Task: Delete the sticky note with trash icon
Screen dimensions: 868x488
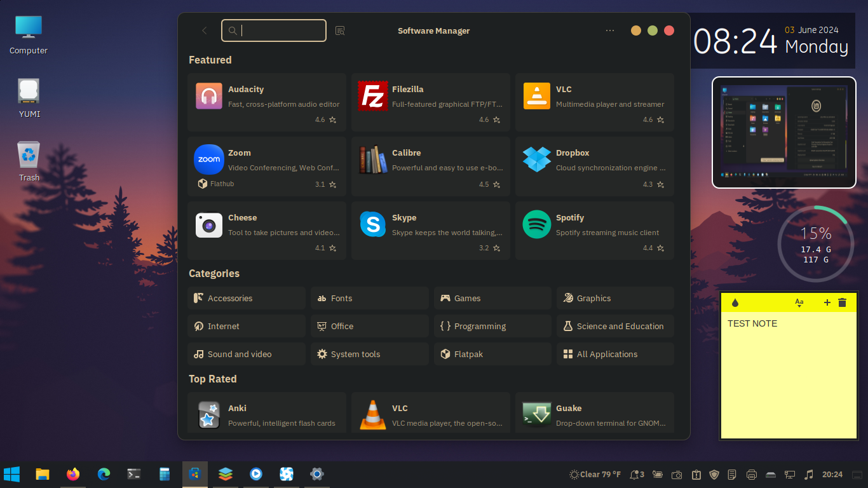Action: [x=843, y=303]
